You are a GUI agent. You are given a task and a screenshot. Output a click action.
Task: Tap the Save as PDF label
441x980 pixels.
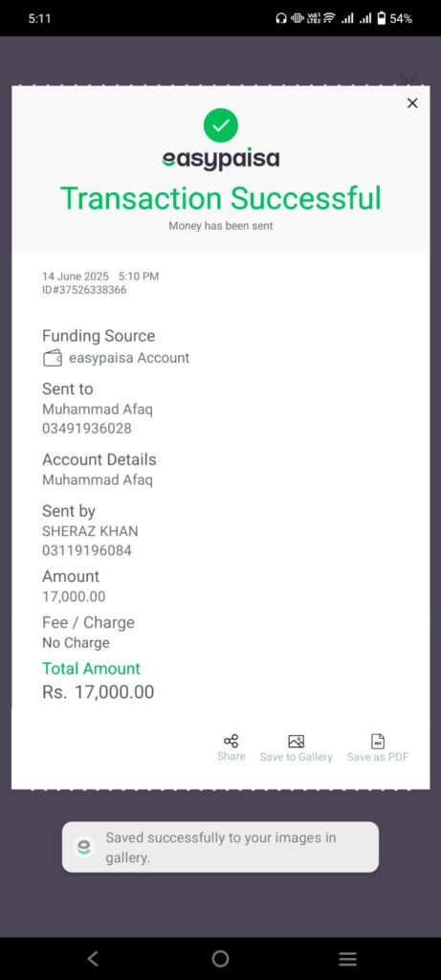[378, 757]
